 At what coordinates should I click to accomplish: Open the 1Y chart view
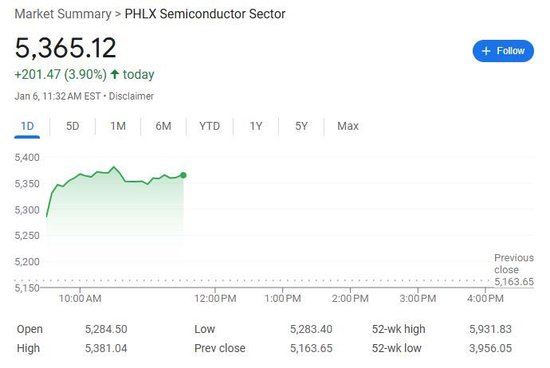[256, 126]
